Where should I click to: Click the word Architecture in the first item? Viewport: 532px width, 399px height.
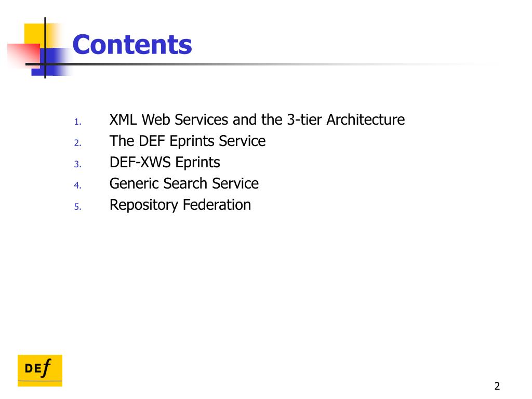[366, 119]
